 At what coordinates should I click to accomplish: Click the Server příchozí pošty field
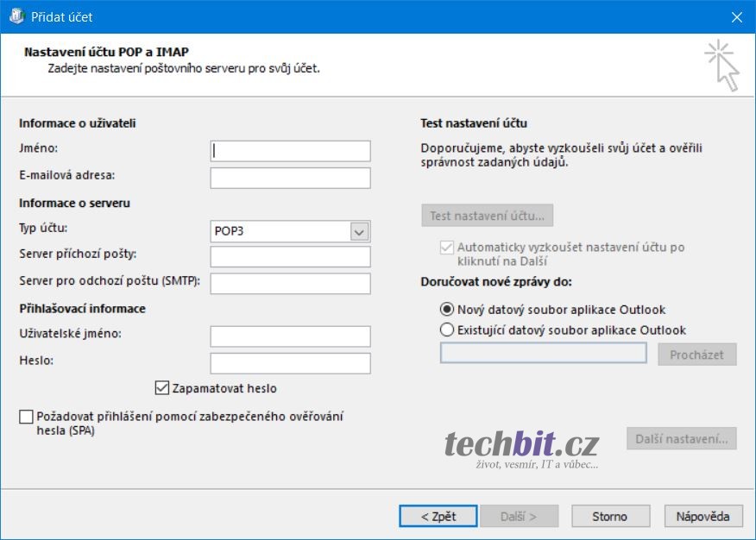click(x=290, y=256)
